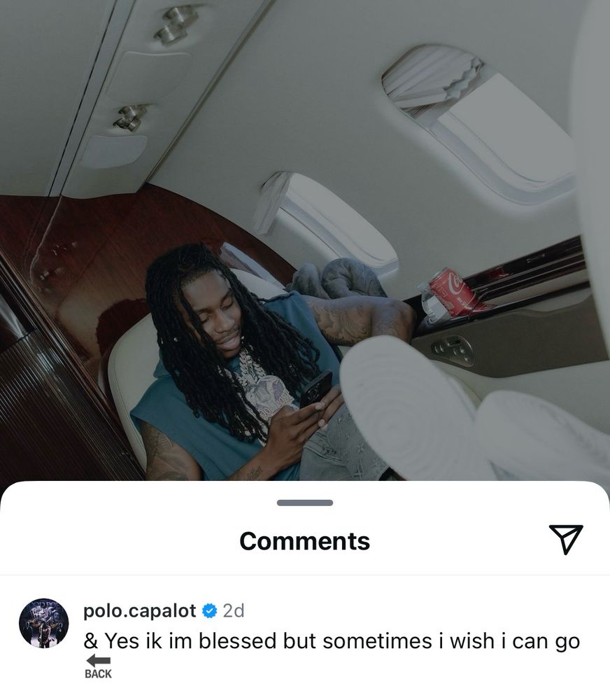Image resolution: width=610 pixels, height=700 pixels.
Task: Click the "2d" comment timestamp
Action: pyautogui.click(x=234, y=610)
